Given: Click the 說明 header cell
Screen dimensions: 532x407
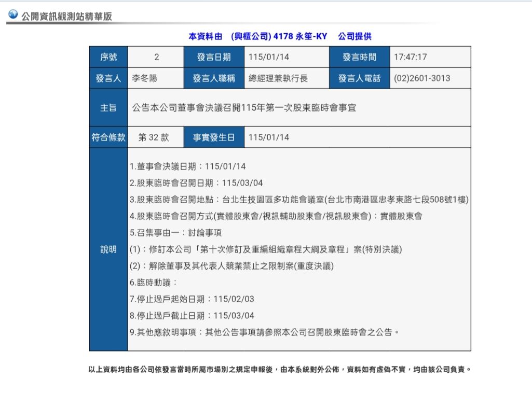Looking at the screenshot, I should point(108,249).
